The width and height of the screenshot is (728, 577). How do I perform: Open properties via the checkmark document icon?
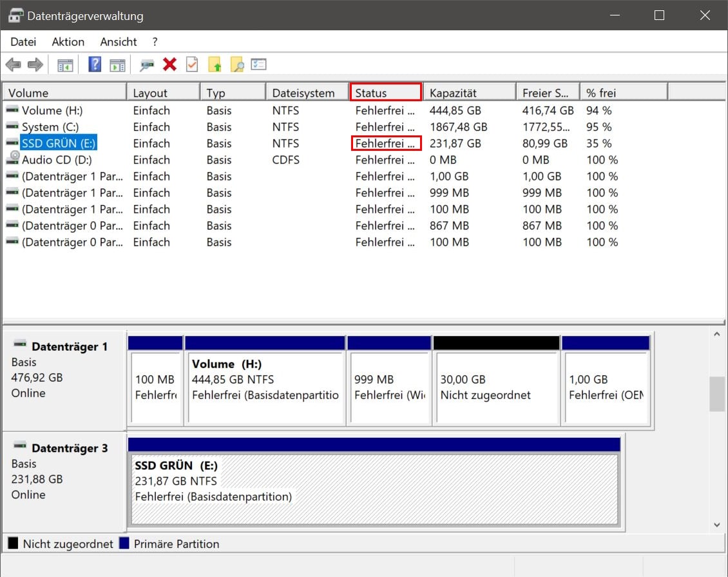pos(192,64)
